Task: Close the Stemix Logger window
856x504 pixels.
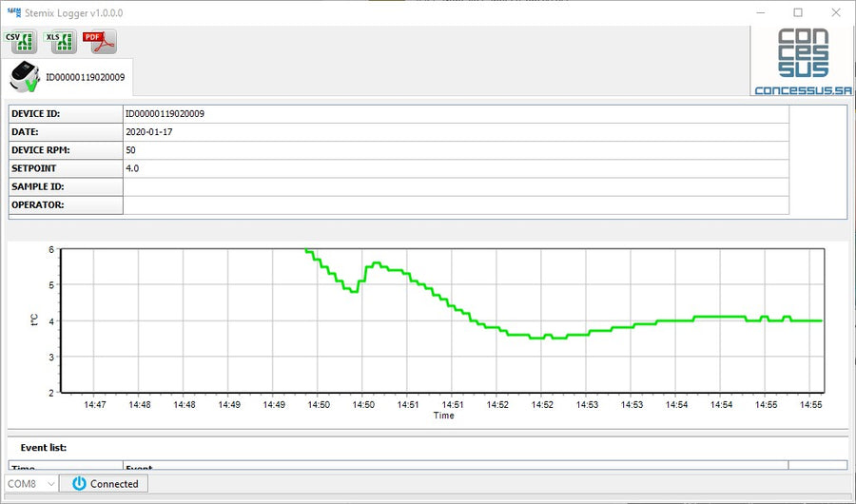Action: pyautogui.click(x=836, y=12)
